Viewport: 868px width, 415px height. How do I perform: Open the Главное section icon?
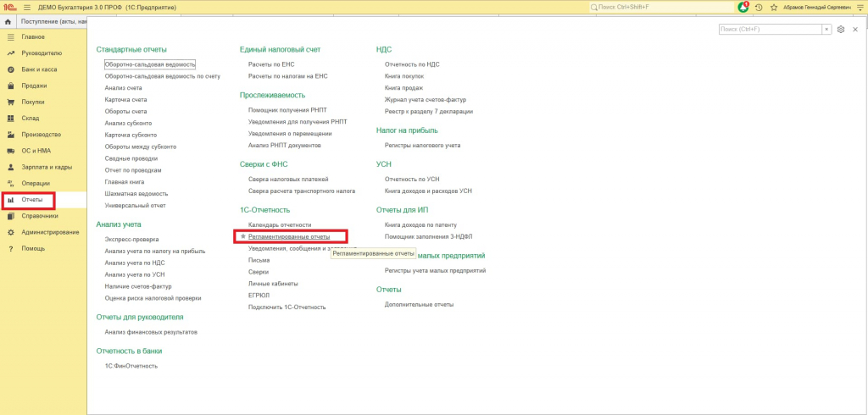[x=10, y=37]
